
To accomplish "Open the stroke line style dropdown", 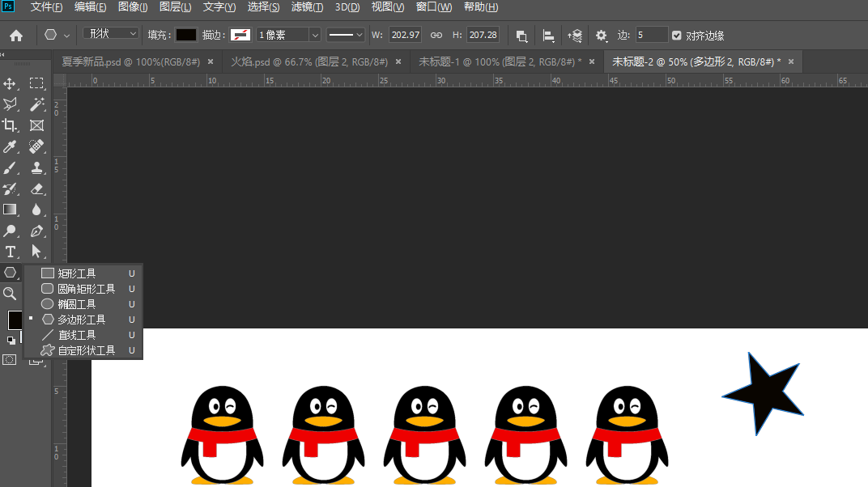I will pyautogui.click(x=345, y=35).
